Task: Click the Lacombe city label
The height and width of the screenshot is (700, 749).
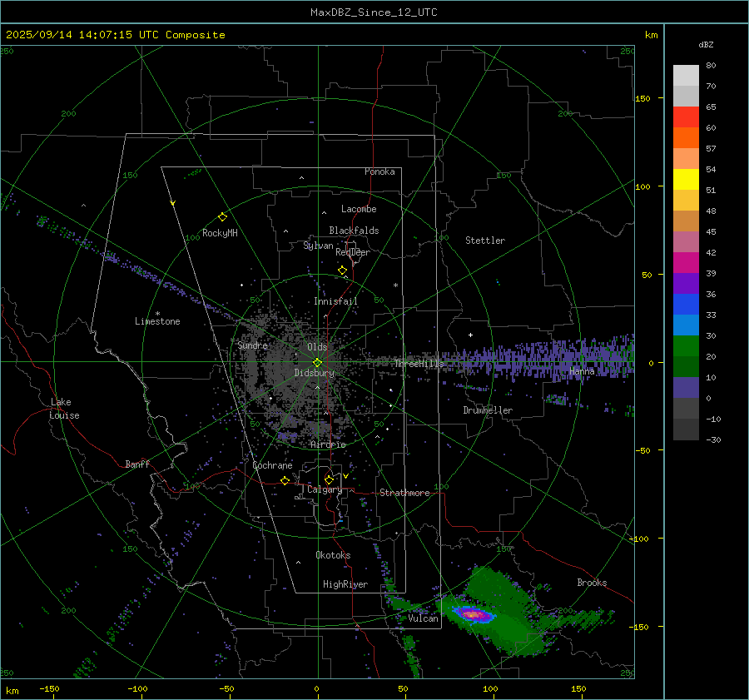Action: tap(359, 209)
